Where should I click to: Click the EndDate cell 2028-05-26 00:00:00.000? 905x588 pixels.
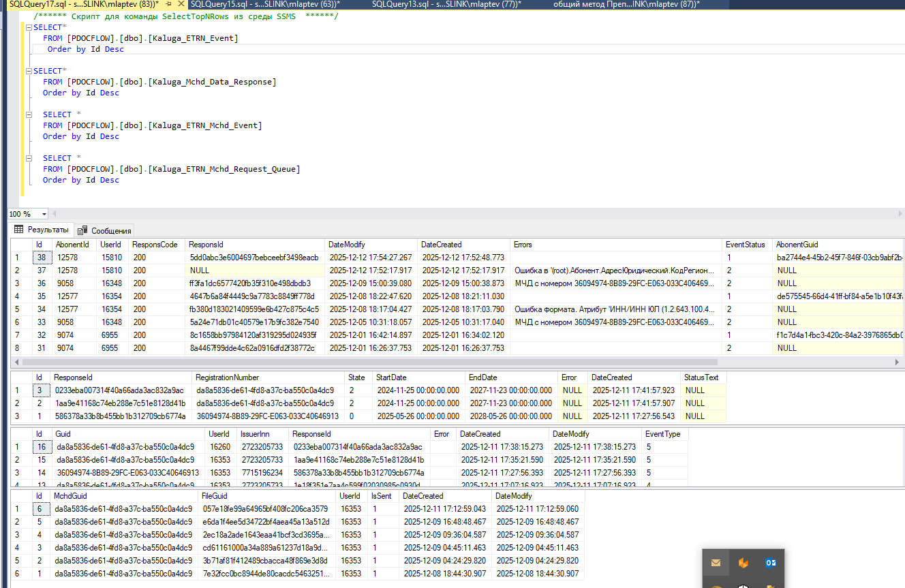[511, 416]
